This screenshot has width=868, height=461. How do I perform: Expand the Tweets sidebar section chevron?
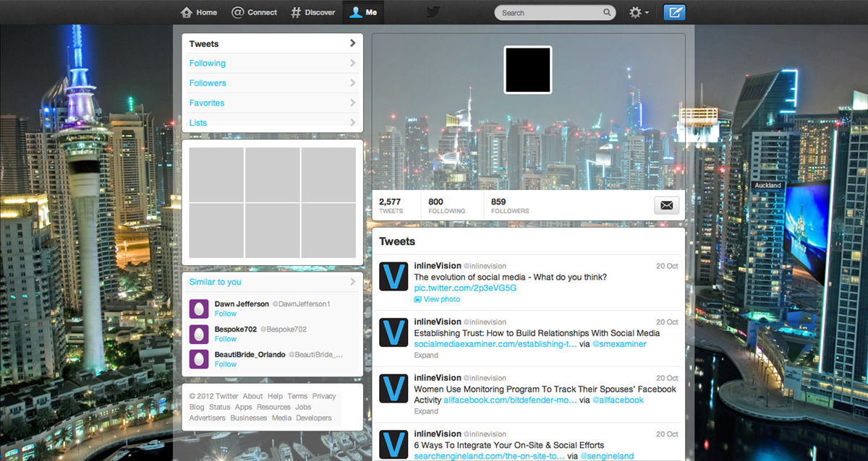tap(352, 43)
